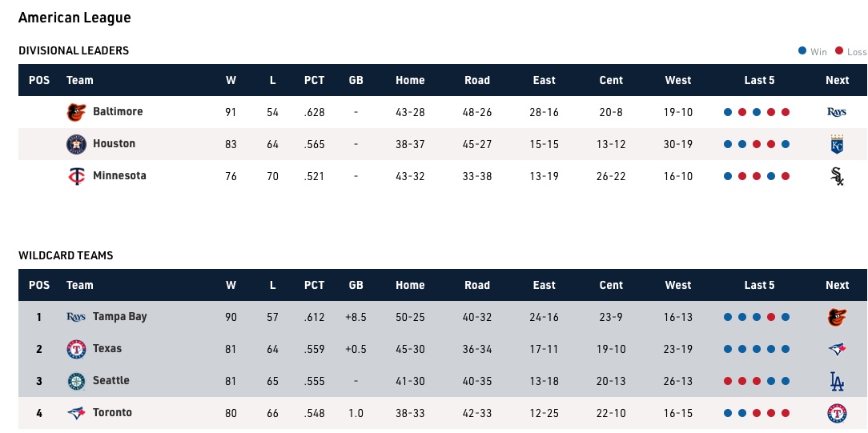This screenshot has height=433, width=868.
Task: Click Baltimore's first Last 5 win dot
Action: [728, 112]
